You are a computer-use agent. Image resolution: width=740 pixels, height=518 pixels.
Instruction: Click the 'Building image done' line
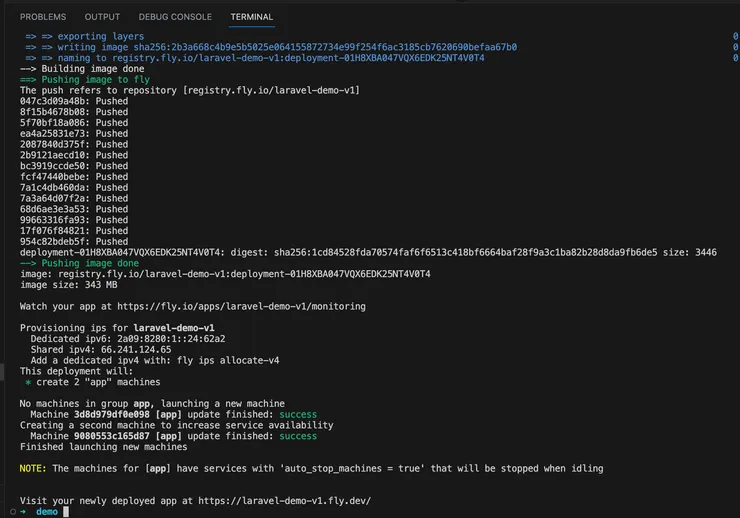click(x=82, y=69)
